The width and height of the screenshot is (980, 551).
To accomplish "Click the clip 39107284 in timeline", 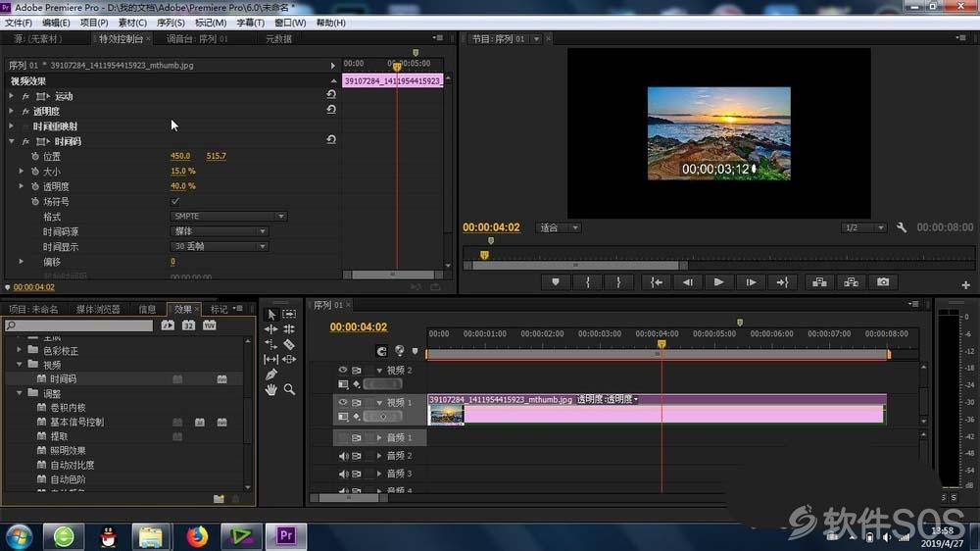I will 657,410.
